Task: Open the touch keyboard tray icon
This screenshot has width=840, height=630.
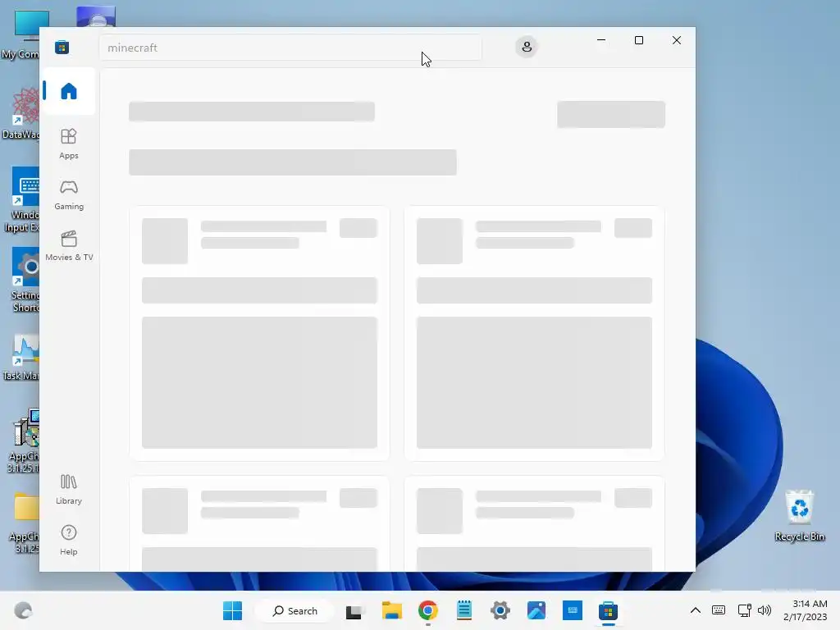Action: click(719, 610)
